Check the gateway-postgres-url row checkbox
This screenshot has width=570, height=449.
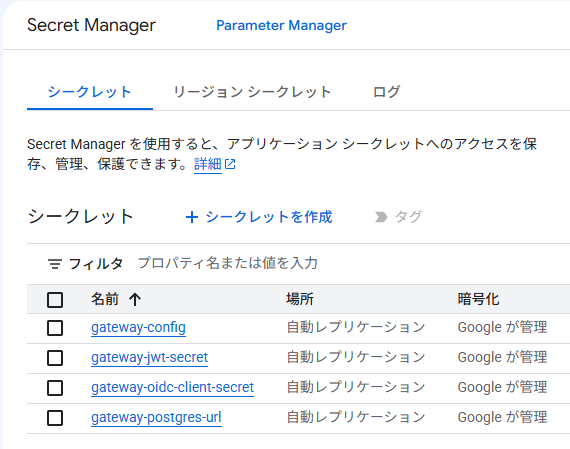55,418
